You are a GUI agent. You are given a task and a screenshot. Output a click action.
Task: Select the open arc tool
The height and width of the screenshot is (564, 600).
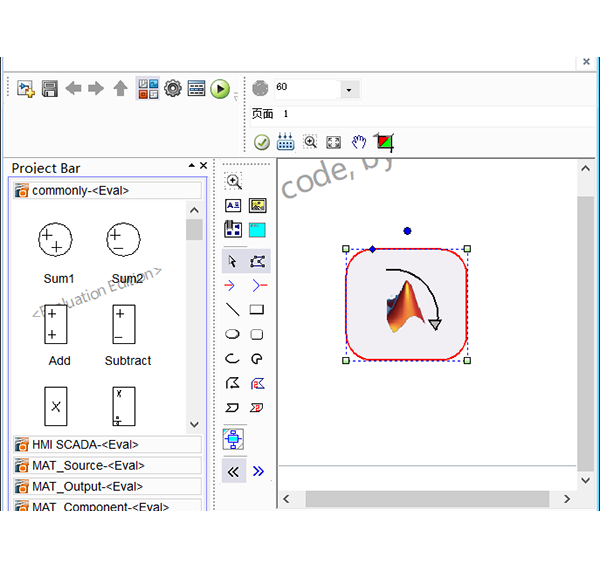point(232,359)
